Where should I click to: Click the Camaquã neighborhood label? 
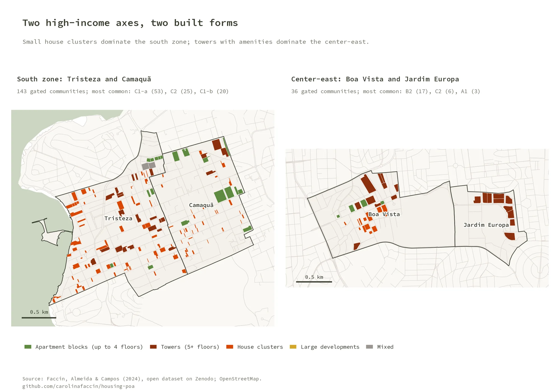[201, 205]
